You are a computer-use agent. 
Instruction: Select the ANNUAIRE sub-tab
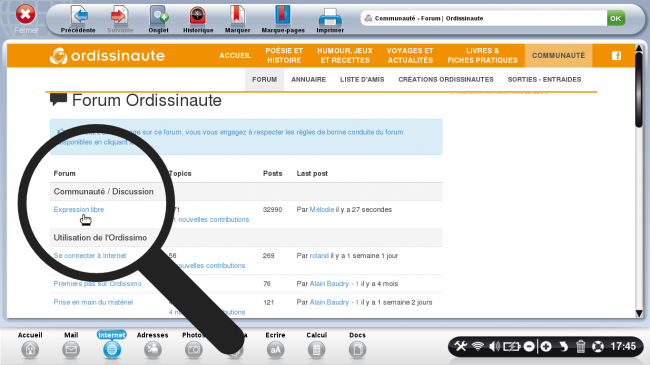coord(308,79)
